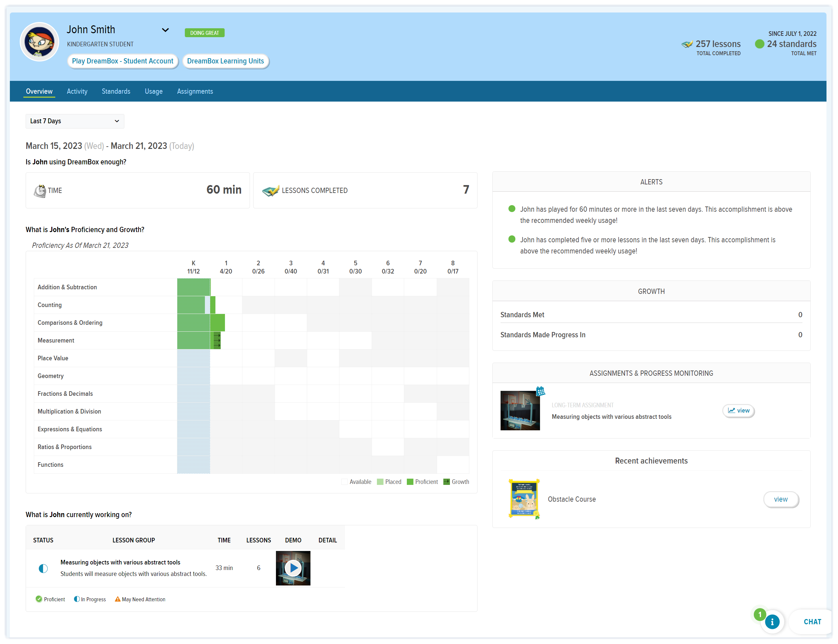This screenshot has height=644, width=838.
Task: Open DreamBox Learning Units link
Action: [x=226, y=61]
